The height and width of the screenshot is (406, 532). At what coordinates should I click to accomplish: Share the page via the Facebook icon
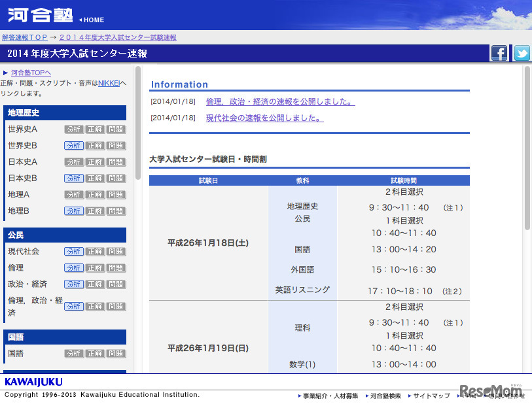(x=499, y=53)
